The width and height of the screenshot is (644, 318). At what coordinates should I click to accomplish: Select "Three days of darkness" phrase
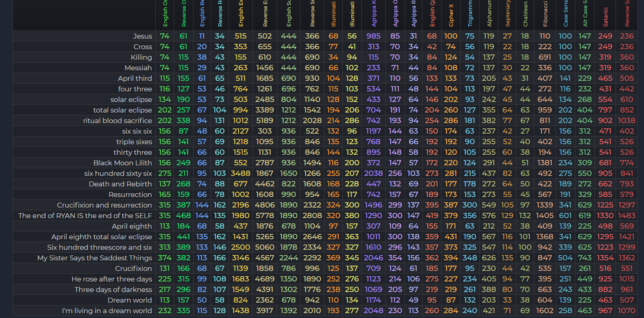point(113,290)
